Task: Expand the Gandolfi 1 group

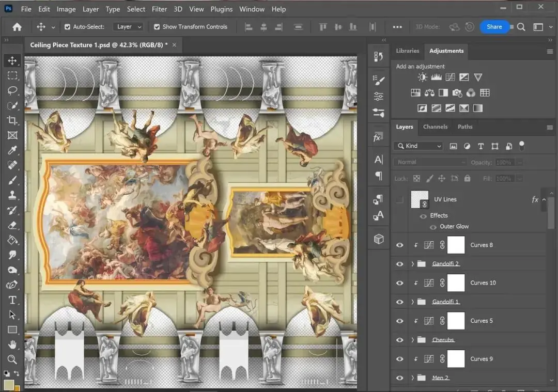Action: point(412,302)
